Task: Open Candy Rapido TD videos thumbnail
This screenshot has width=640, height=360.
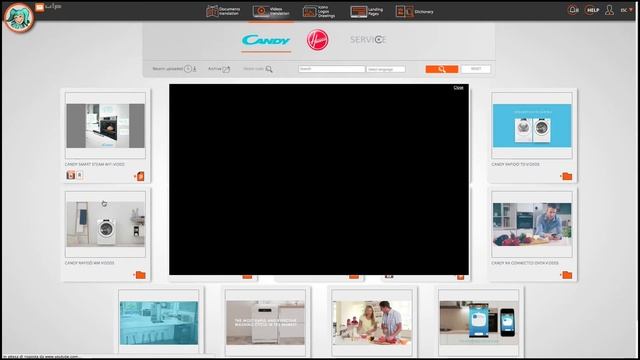Action: click(x=532, y=126)
